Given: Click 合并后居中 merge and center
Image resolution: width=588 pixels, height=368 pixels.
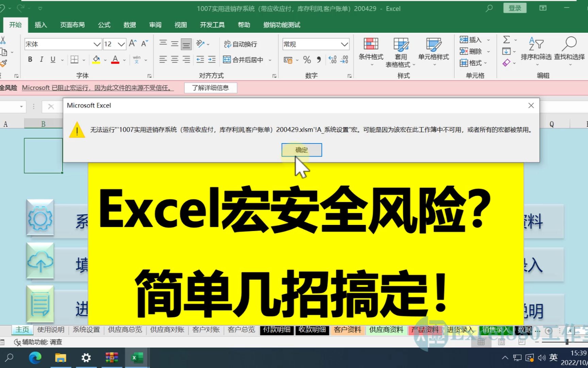Looking at the screenshot, I should pos(243,60).
